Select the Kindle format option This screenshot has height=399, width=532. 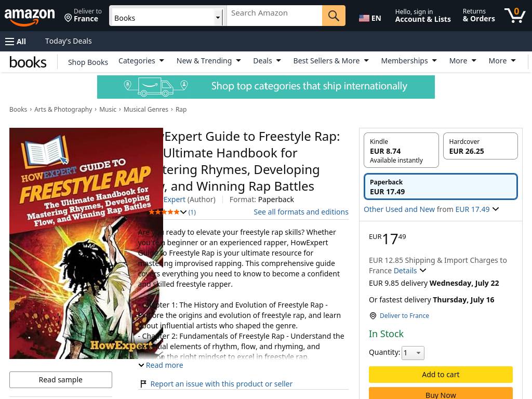(x=401, y=150)
